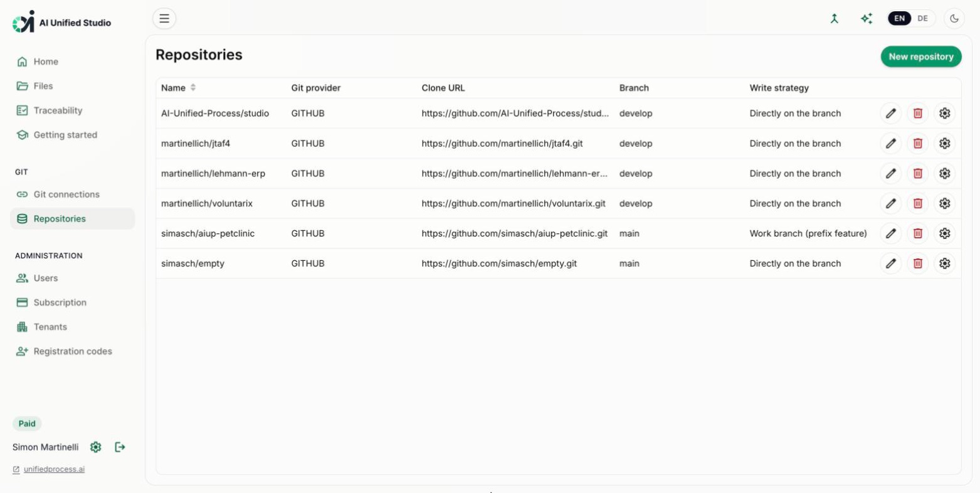
Task: Navigate to Git connections
Action: pos(72,194)
